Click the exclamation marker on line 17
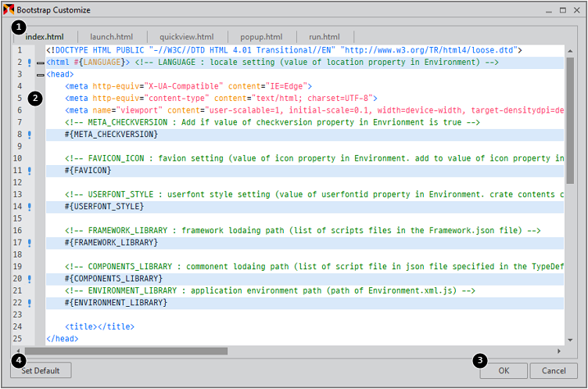588x389 pixels. pyautogui.click(x=30, y=243)
